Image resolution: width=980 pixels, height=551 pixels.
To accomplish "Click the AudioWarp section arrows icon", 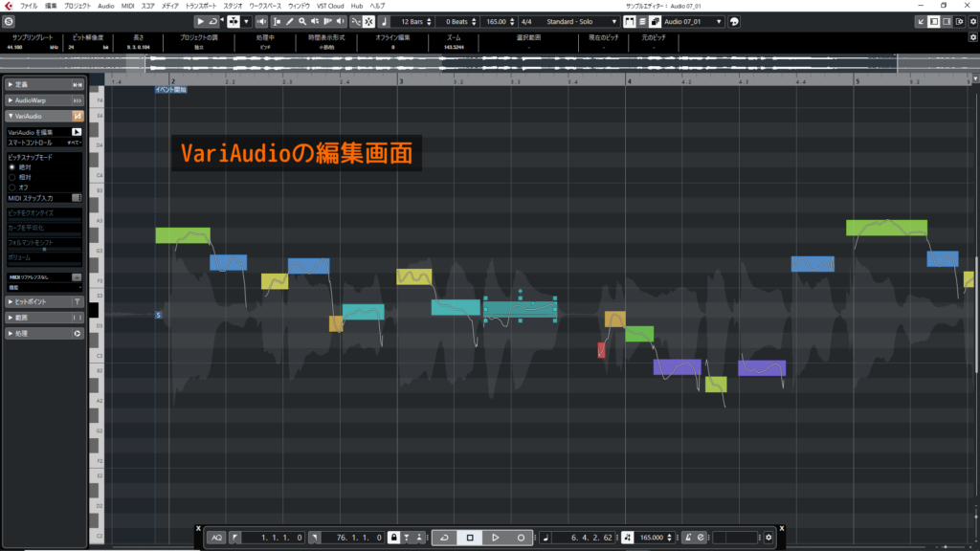I will coord(78,100).
